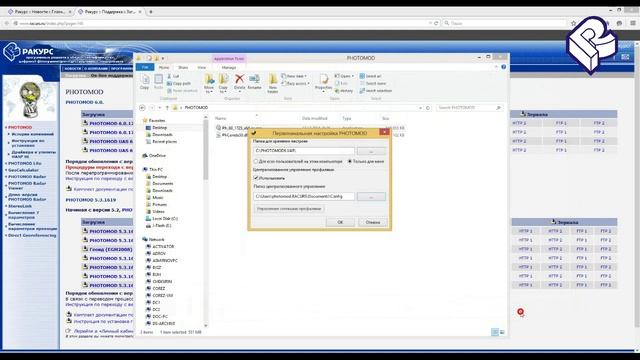Select the Network node in navigation pane
This screenshot has width=640, height=360.
(x=156, y=240)
